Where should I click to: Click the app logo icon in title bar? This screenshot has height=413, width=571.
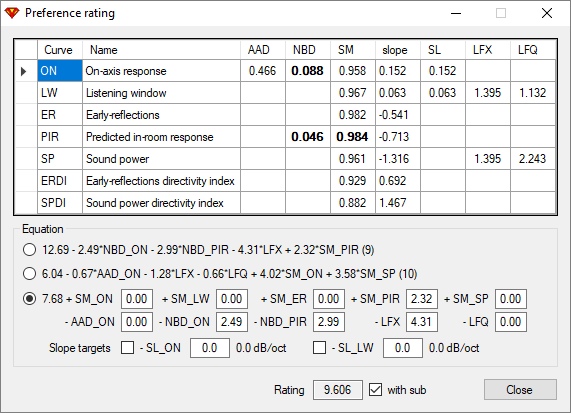tap(12, 13)
